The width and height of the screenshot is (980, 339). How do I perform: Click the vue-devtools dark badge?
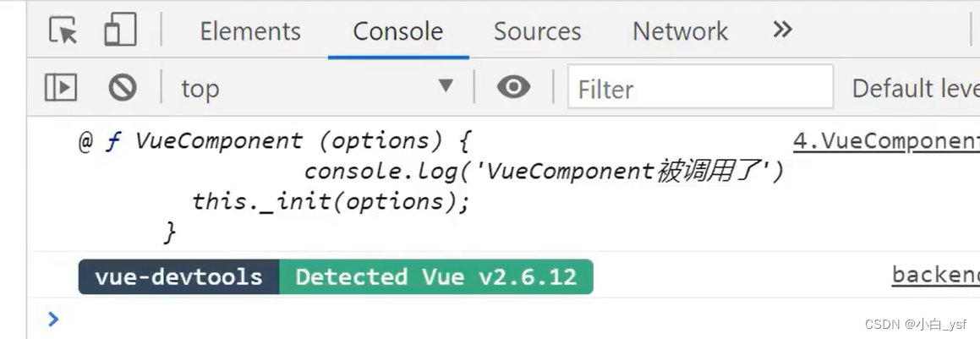pyautogui.click(x=178, y=276)
